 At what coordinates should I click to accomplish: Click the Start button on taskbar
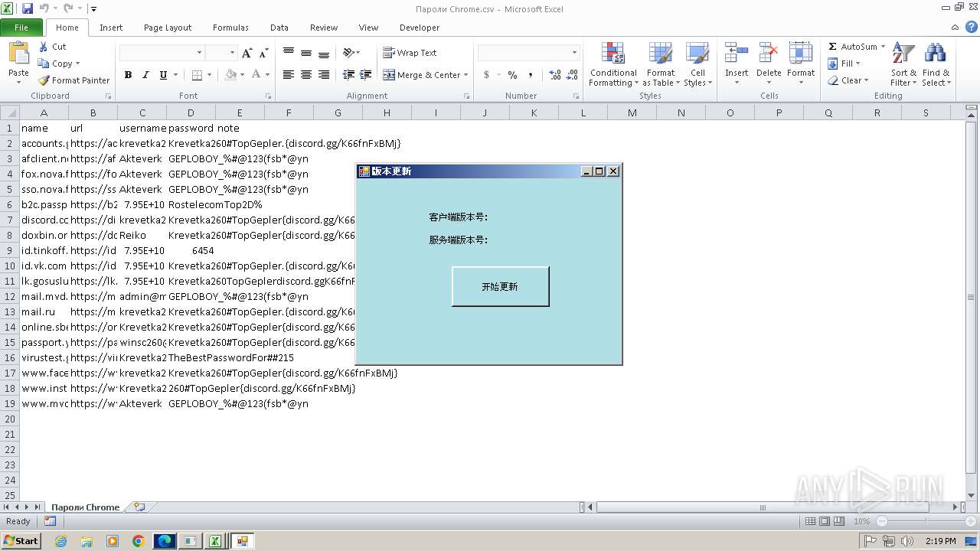pos(21,540)
